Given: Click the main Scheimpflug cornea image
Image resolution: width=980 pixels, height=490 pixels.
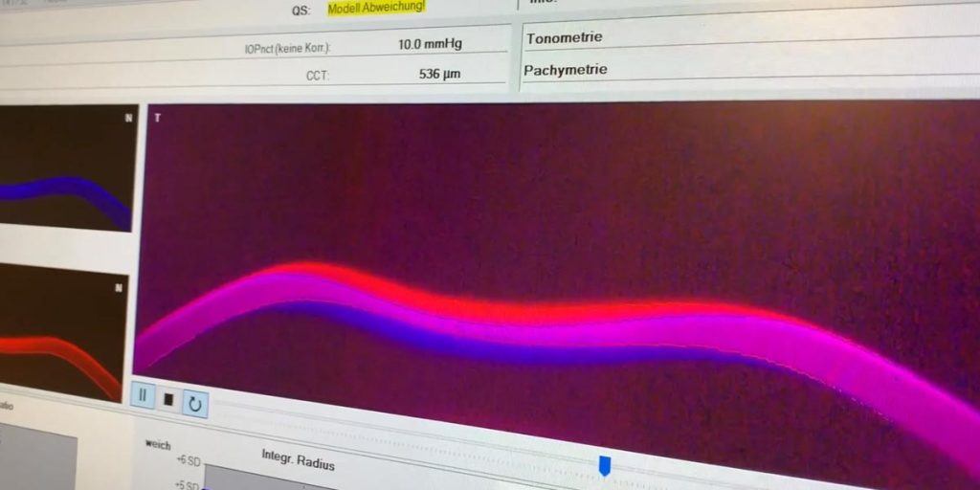Looking at the screenshot, I should pos(556,294).
